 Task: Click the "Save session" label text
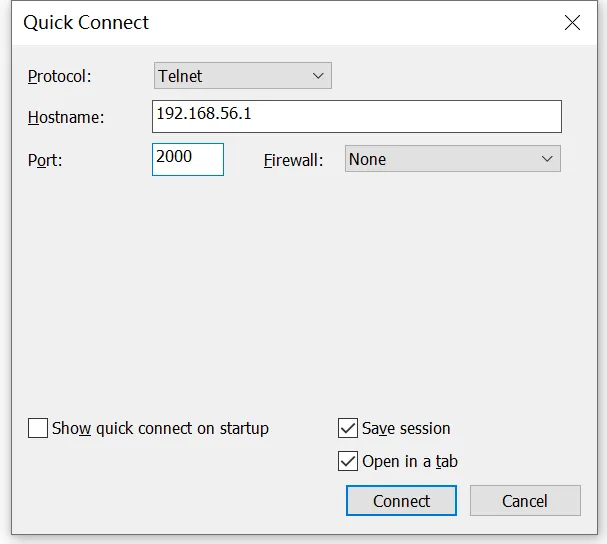pyautogui.click(x=406, y=428)
